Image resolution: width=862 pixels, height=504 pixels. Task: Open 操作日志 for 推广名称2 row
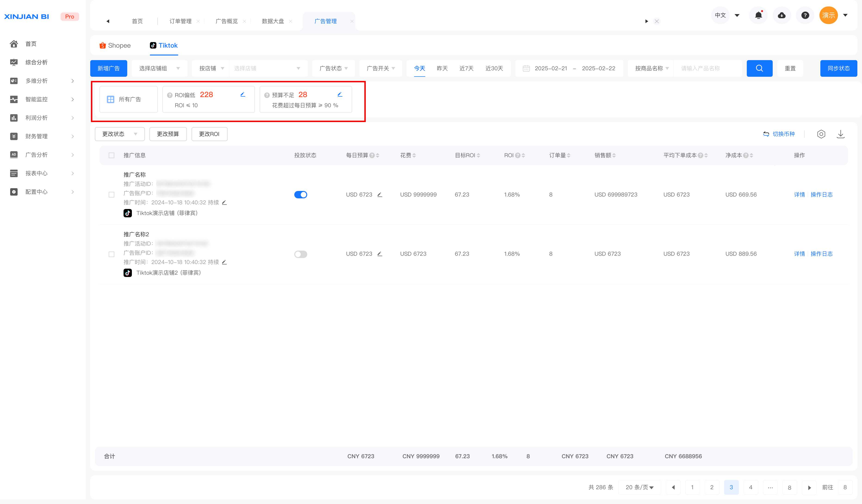click(821, 254)
